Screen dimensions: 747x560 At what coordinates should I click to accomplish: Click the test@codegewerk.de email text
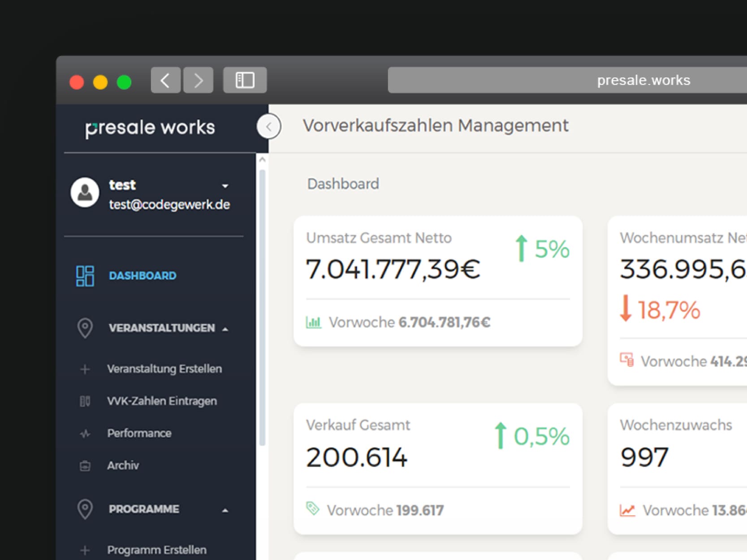click(169, 205)
